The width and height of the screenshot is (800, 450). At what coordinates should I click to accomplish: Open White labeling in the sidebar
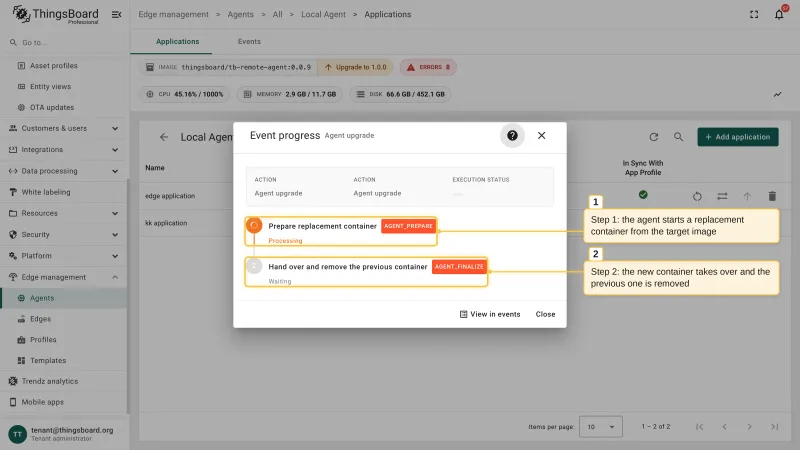pos(64,192)
